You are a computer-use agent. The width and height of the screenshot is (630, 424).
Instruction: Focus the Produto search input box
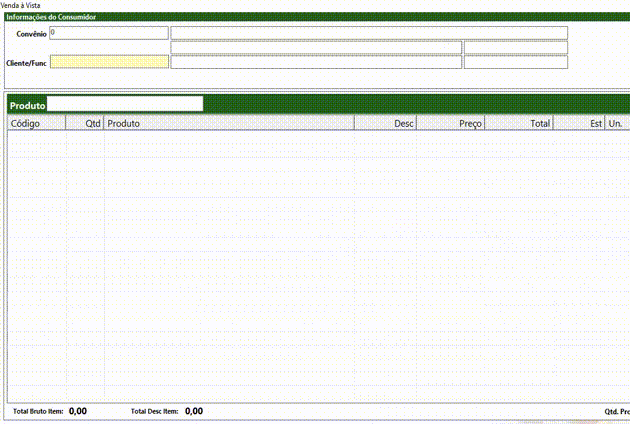[x=125, y=104]
